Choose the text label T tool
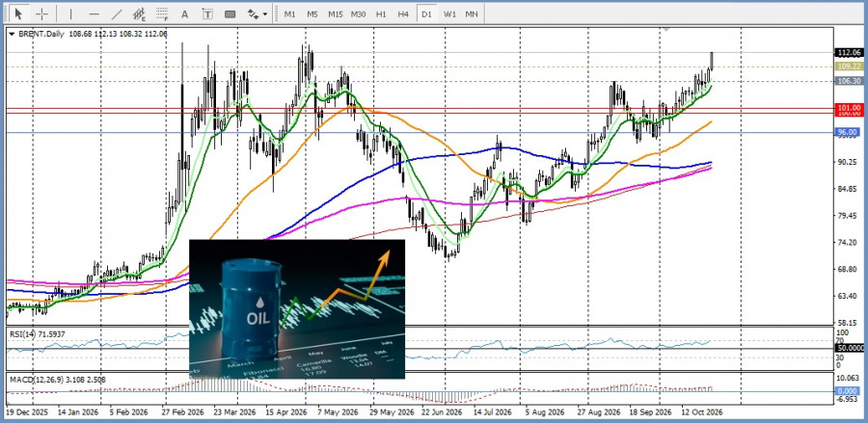868x423 pixels. click(207, 13)
